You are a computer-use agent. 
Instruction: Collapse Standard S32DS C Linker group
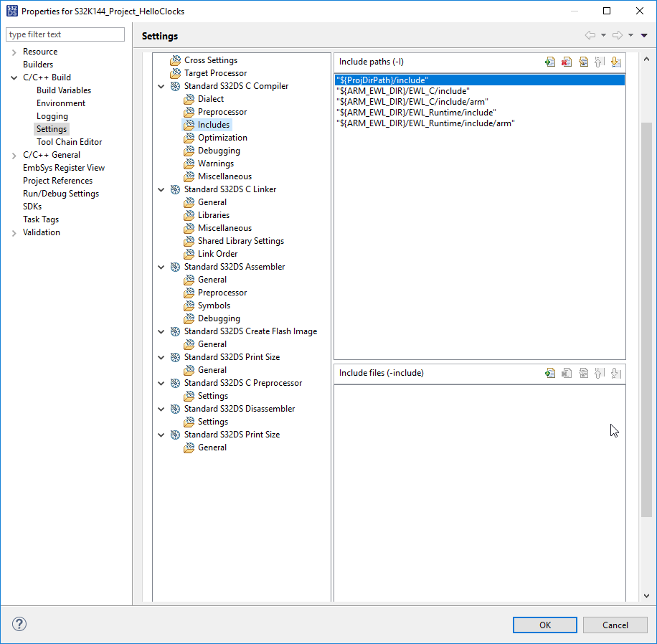161,189
